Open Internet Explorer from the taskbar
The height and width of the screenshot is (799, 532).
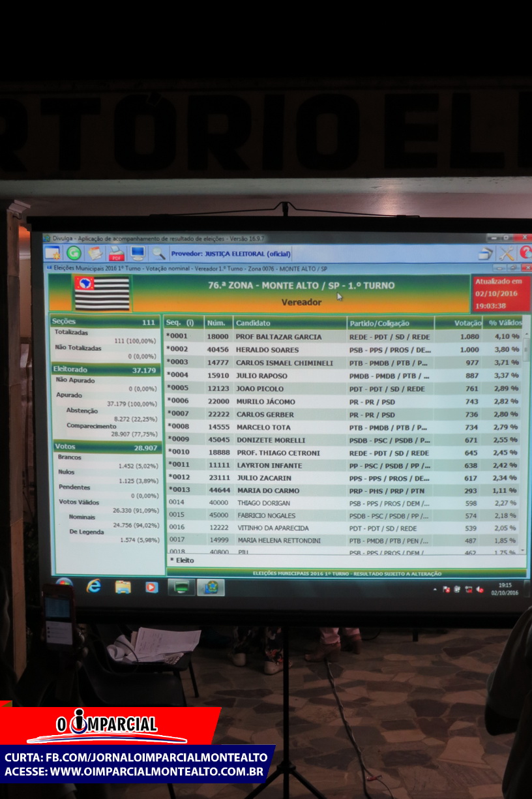tap(94, 586)
